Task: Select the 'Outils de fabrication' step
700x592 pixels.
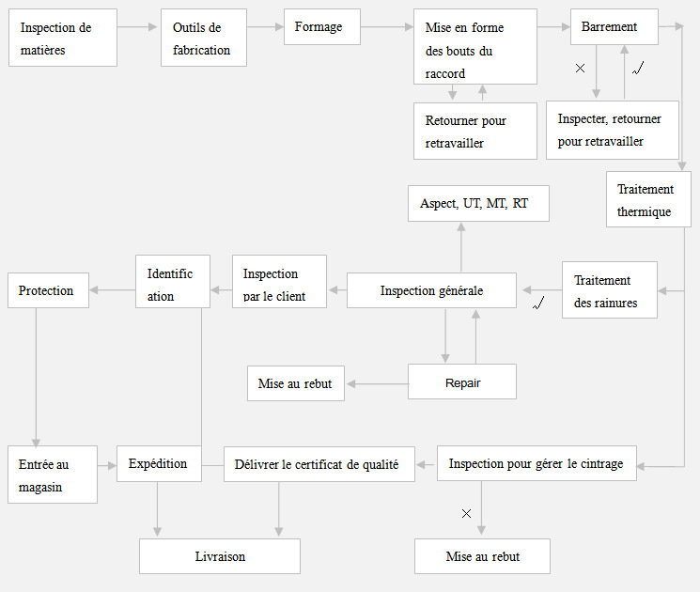Action: tap(203, 38)
